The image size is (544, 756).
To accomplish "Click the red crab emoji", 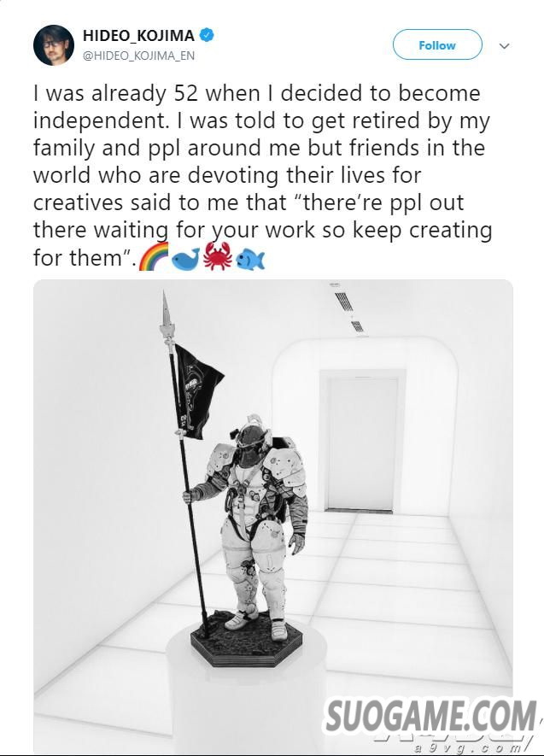I will tap(217, 257).
